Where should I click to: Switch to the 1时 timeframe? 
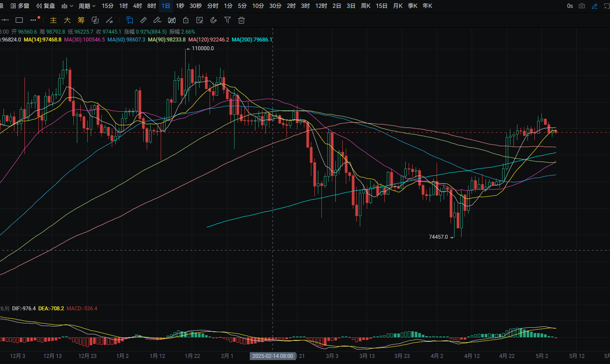(x=124, y=6)
